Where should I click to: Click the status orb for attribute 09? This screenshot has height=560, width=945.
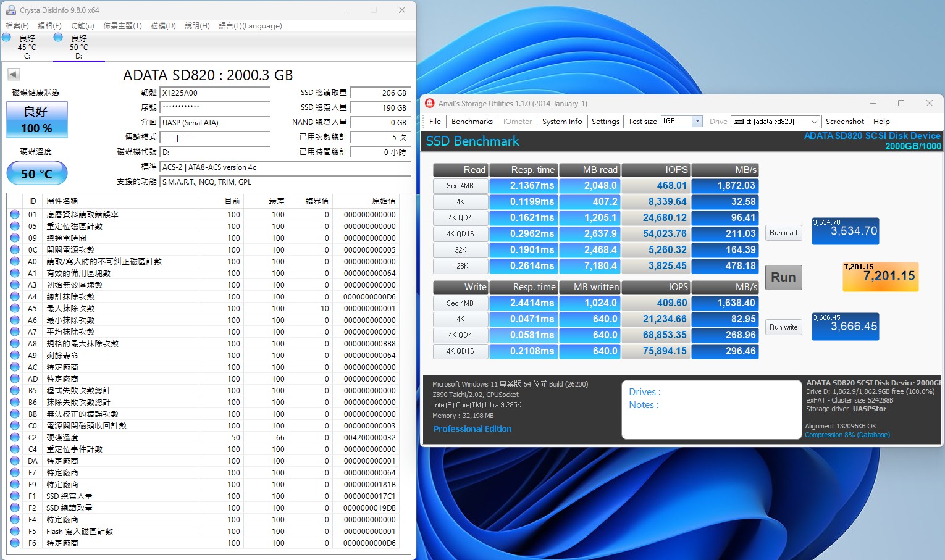click(x=15, y=238)
